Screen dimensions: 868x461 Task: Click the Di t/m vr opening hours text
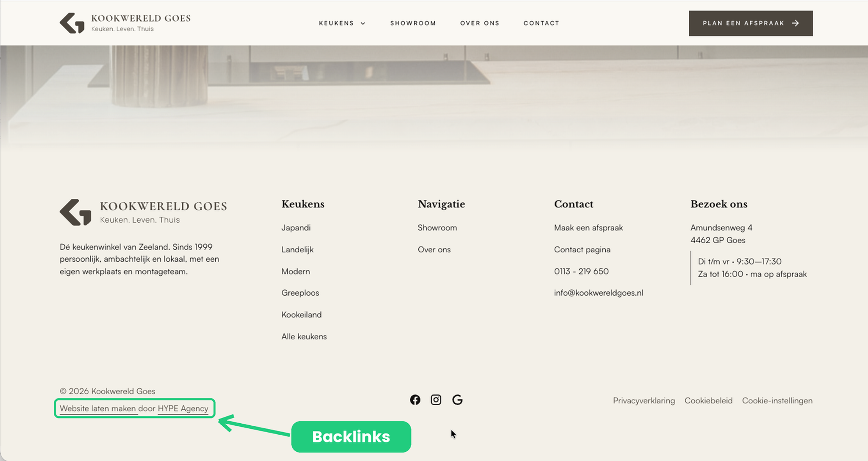click(740, 262)
